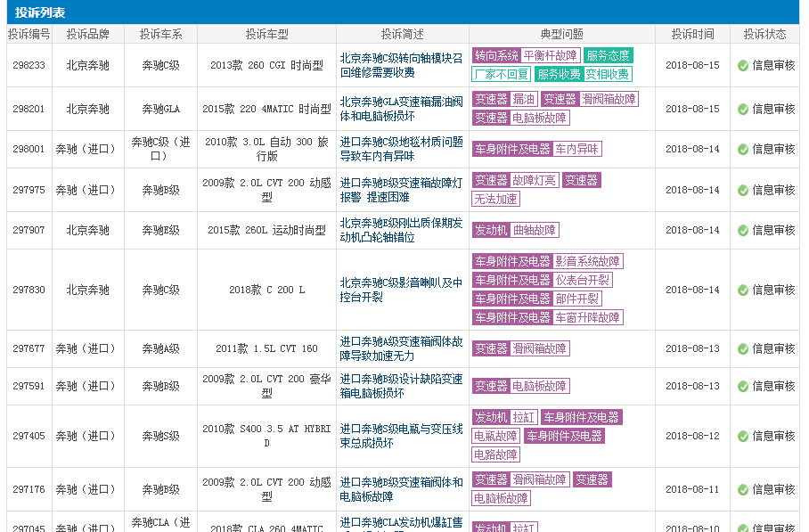Screen dimensions: 809x532
Task: Click the 投诉编号 column header
Action: tap(29, 34)
